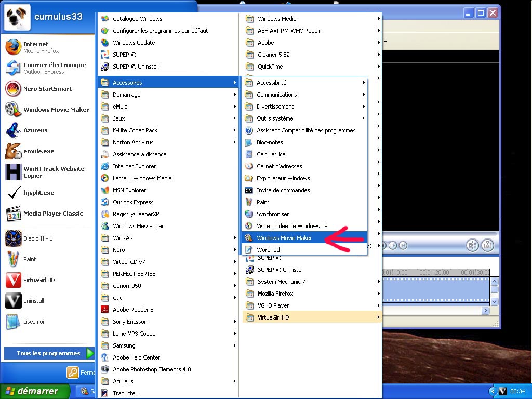This screenshot has width=532, height=399.
Task: Expand the Norton AntiVirus submenu
Action: pyautogui.click(x=168, y=142)
